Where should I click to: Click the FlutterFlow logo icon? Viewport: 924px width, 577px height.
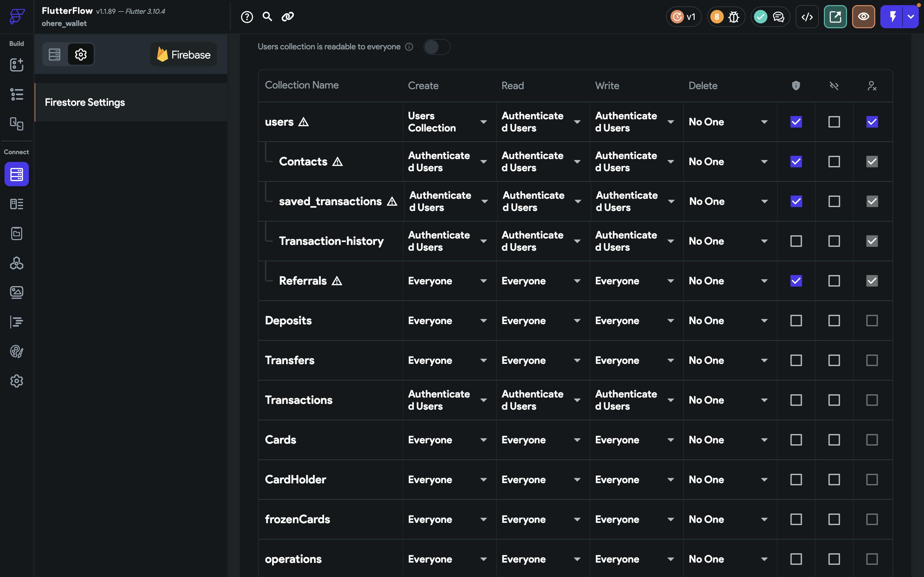17,16
